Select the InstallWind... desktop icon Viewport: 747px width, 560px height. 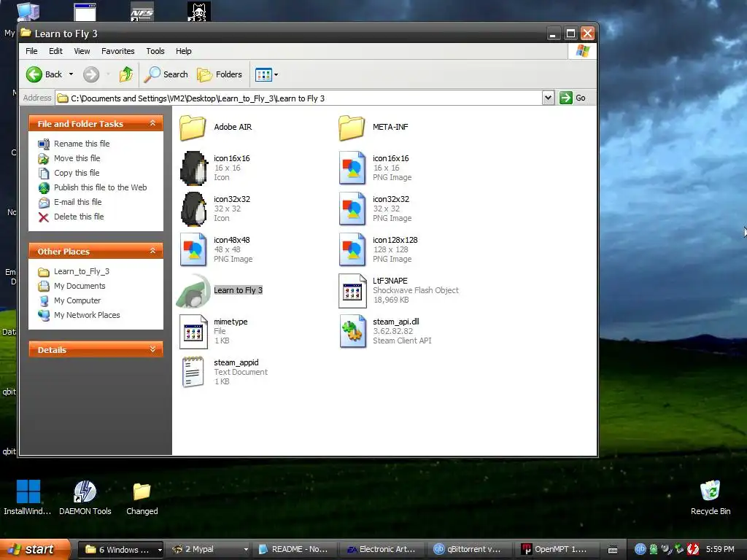pos(28,497)
